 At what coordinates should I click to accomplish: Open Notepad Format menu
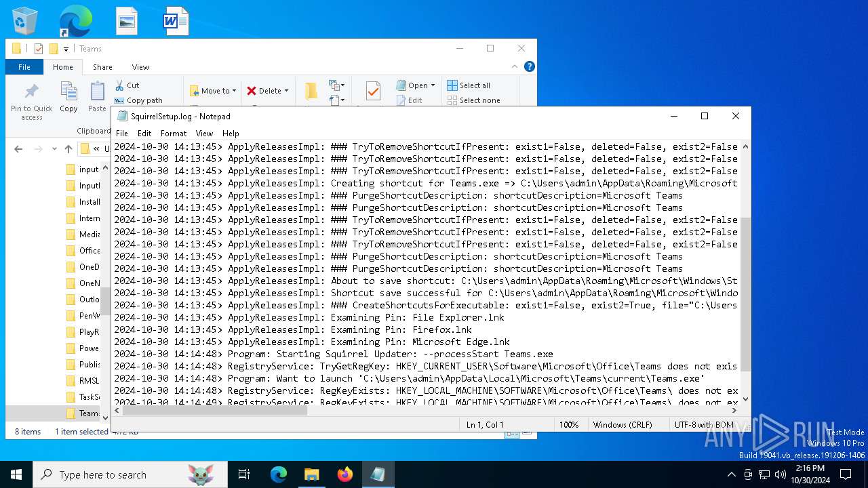point(174,134)
